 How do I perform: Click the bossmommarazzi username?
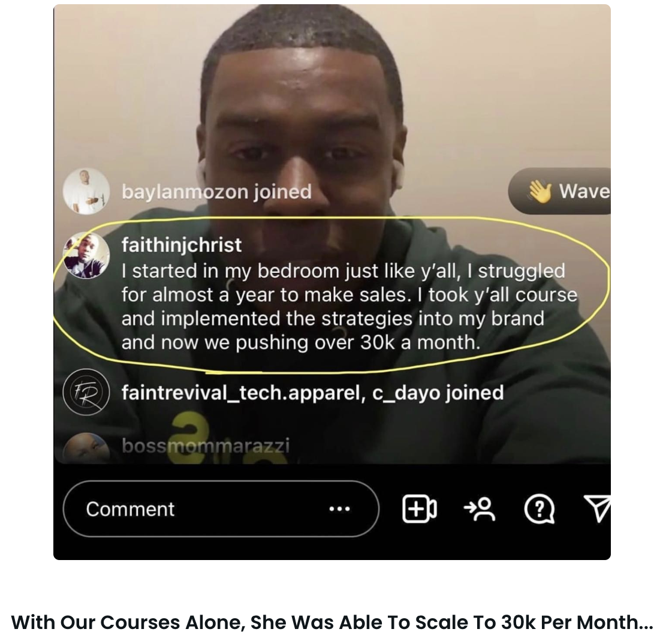click(x=206, y=446)
